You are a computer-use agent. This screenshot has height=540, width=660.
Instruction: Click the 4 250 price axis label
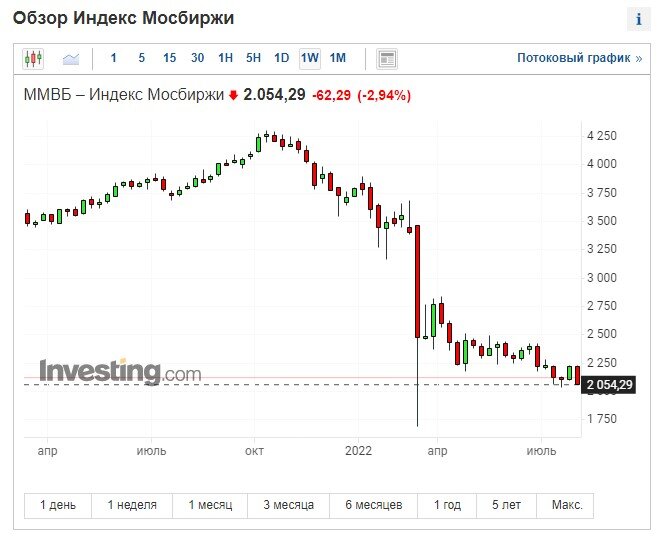[602, 136]
